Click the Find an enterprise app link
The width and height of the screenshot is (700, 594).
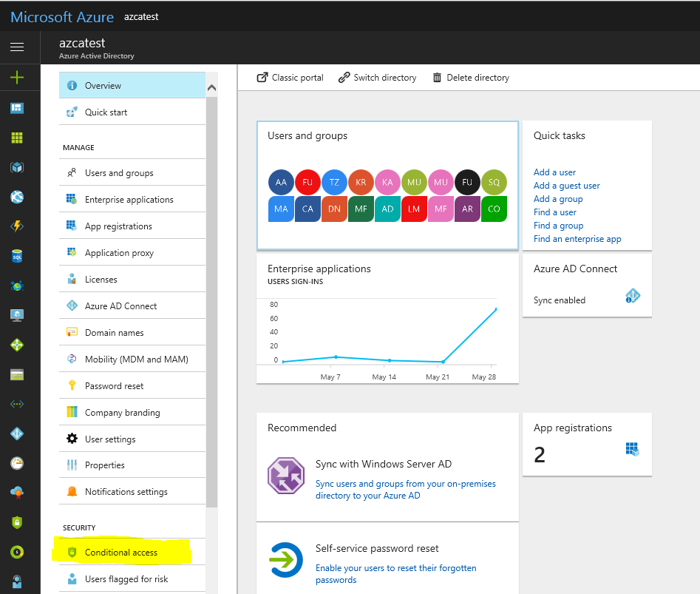pyautogui.click(x=577, y=239)
